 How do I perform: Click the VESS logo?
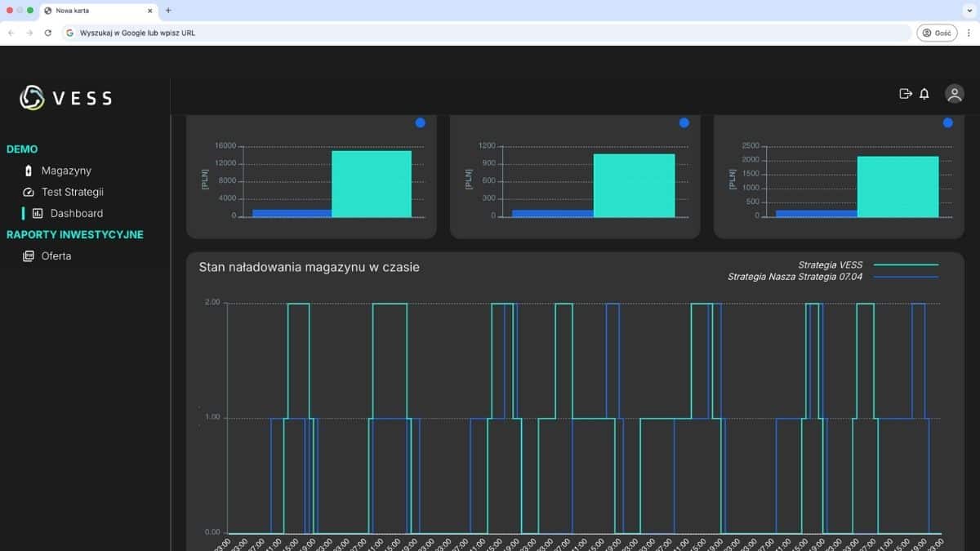pyautogui.click(x=66, y=98)
